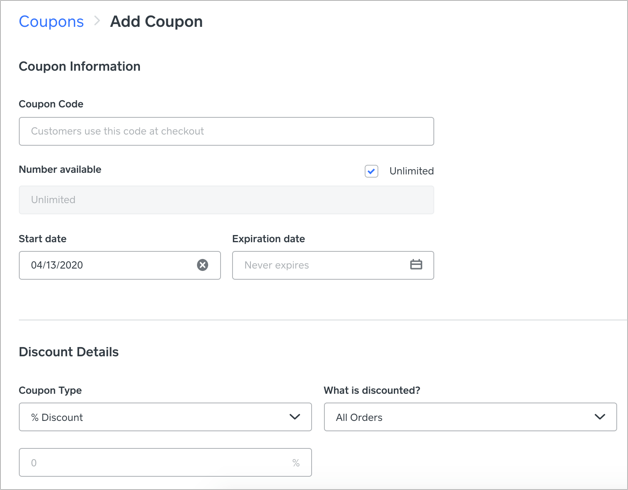628x490 pixels.
Task: Click the chevron arrow in % Discount selector
Action: tap(295, 417)
